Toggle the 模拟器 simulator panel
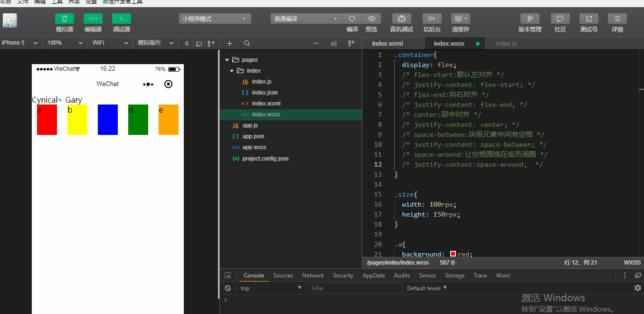Image resolution: width=644 pixels, height=314 pixels. tap(65, 19)
